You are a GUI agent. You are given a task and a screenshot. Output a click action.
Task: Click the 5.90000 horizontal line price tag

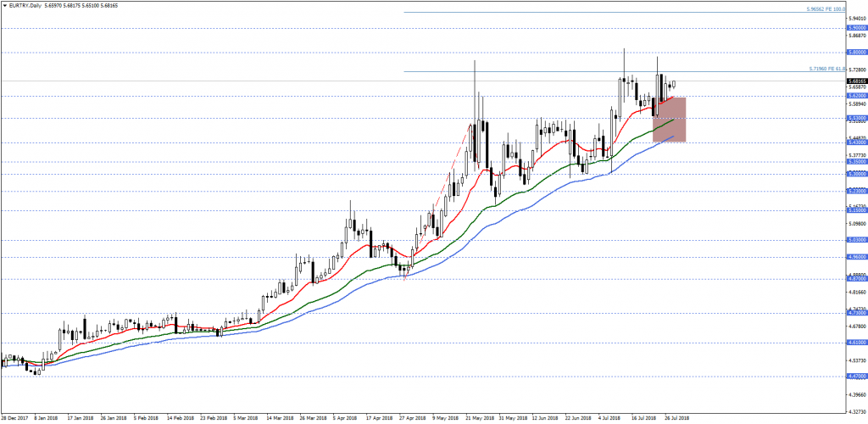[856, 28]
